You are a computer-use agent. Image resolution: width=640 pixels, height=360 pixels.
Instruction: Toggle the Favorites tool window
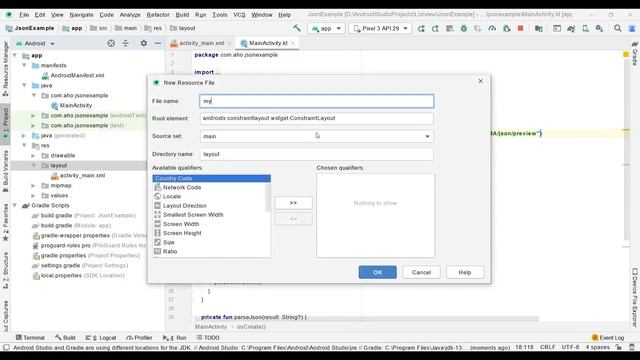[x=5, y=223]
